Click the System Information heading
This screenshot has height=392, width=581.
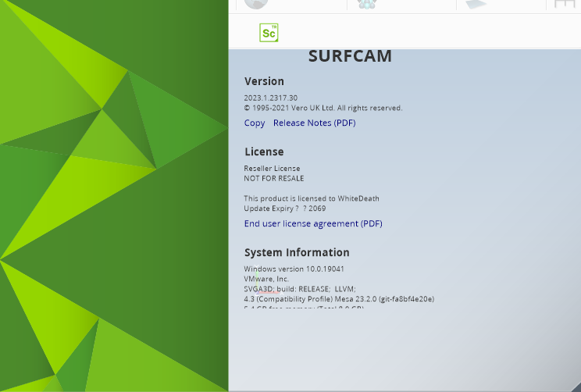(297, 252)
